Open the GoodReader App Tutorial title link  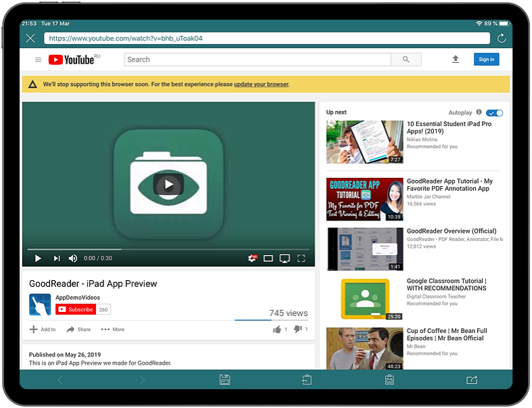(x=449, y=185)
